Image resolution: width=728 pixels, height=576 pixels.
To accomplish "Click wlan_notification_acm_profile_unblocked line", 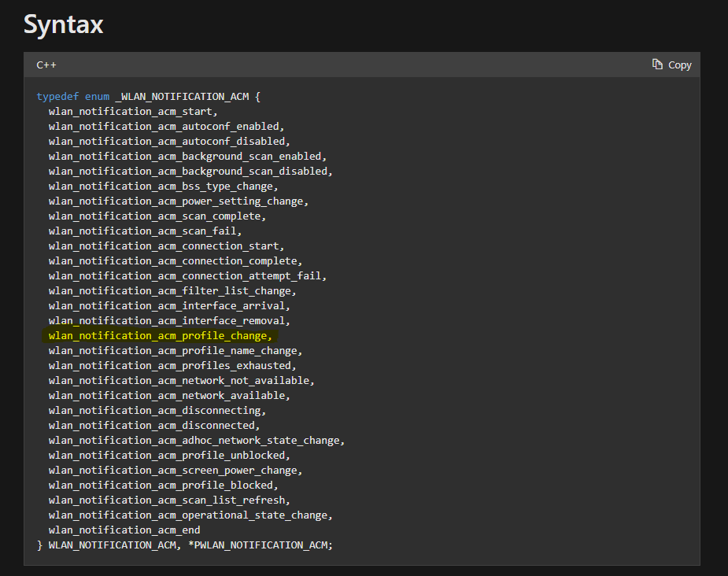I will pos(169,456).
